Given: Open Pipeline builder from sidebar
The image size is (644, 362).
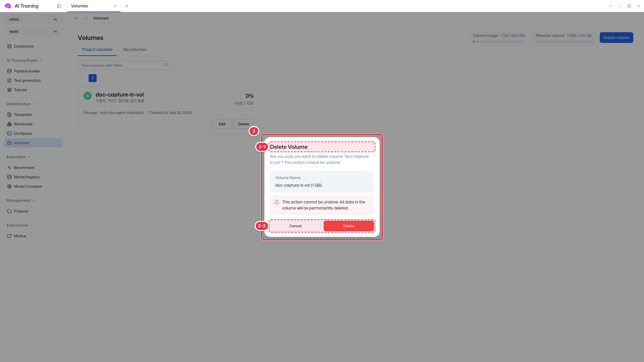Looking at the screenshot, I should (33, 71).
